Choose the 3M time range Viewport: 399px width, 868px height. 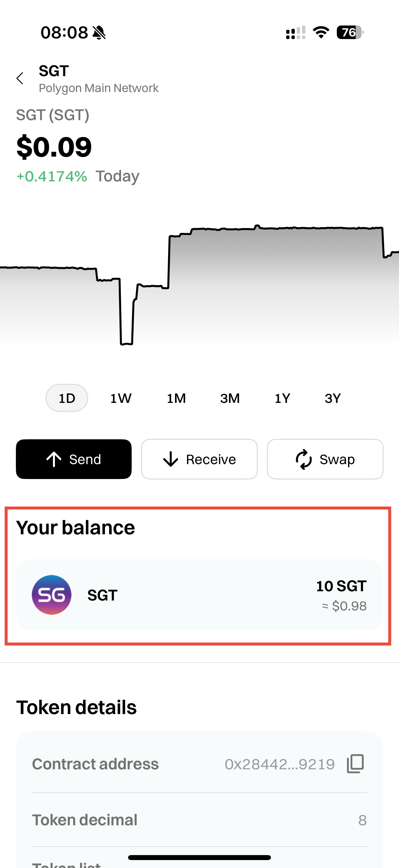point(230,398)
